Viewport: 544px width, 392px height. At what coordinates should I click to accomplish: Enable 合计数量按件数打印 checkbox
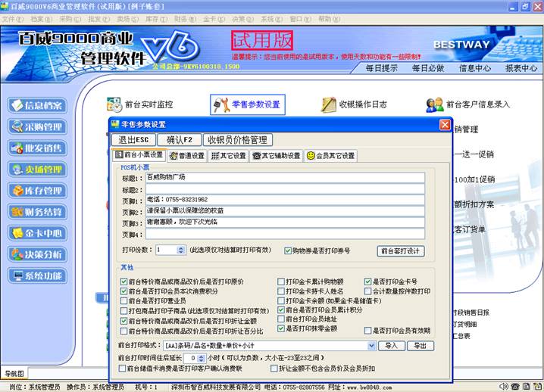(x=367, y=291)
